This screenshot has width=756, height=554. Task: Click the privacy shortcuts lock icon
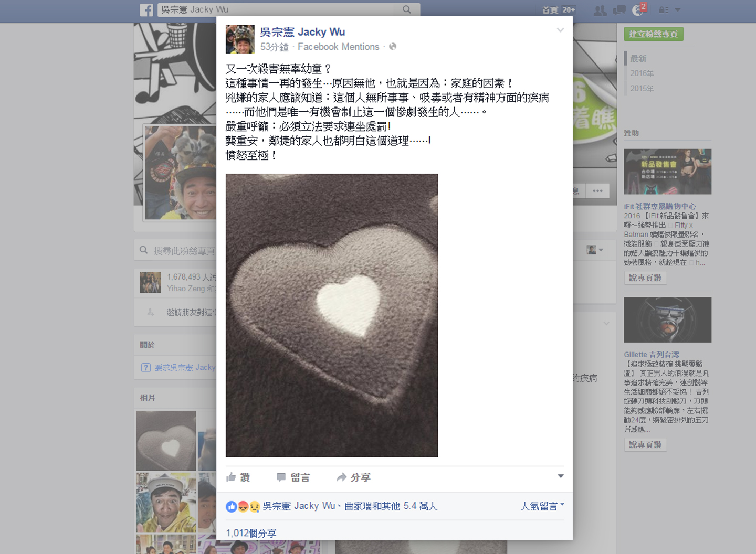[664, 10]
